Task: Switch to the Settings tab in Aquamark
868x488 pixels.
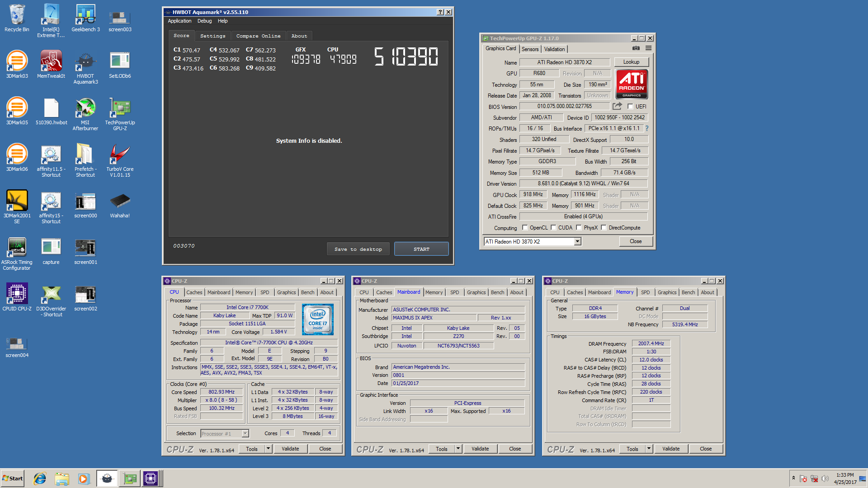Action: (x=213, y=36)
